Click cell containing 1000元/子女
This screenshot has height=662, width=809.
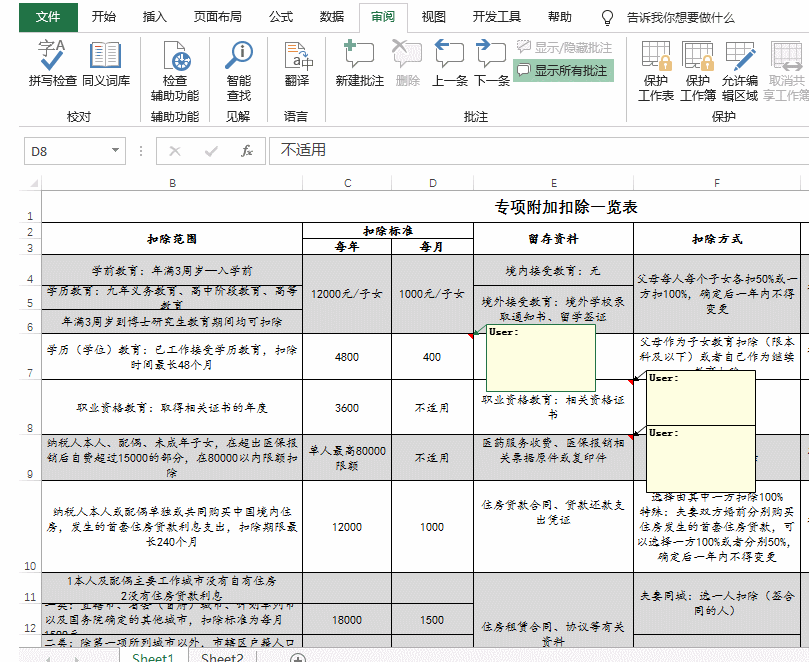coord(432,294)
